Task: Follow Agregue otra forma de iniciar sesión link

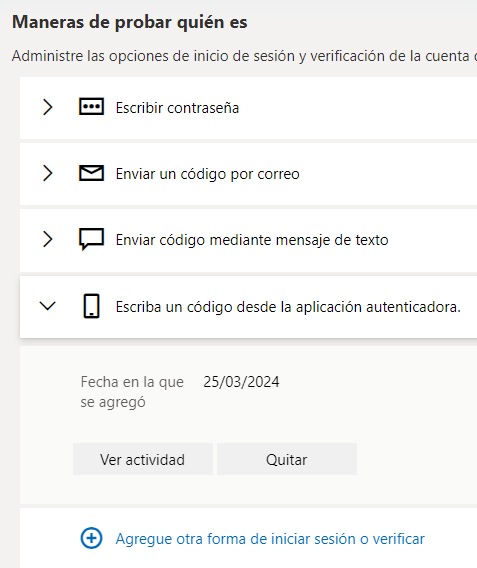Action: [270, 539]
